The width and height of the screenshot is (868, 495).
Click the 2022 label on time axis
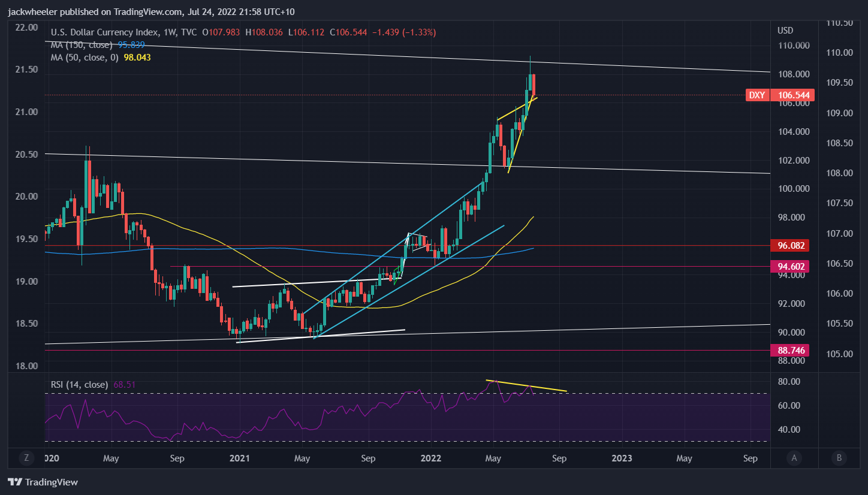pyautogui.click(x=431, y=458)
